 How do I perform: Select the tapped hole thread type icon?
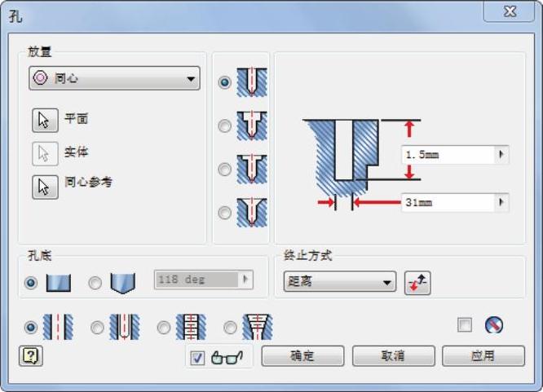[x=191, y=327]
